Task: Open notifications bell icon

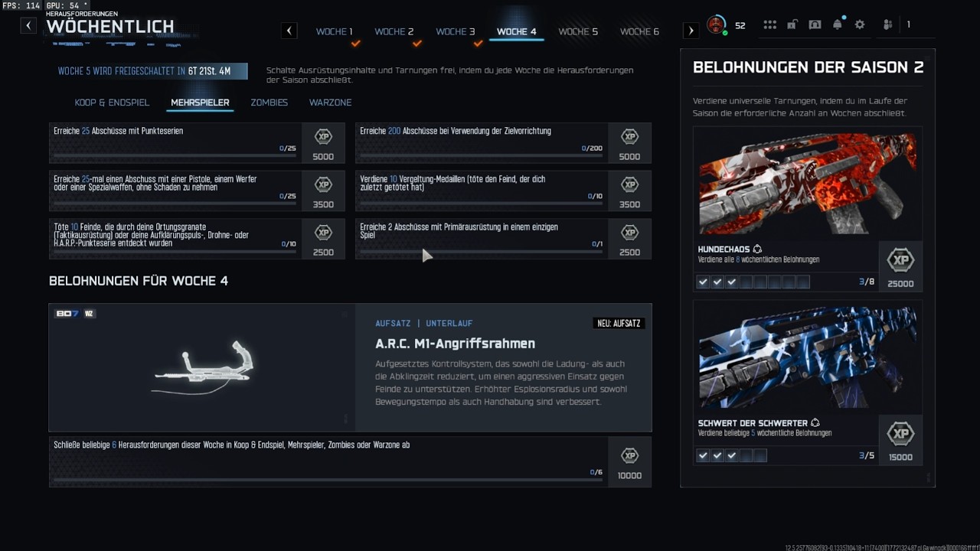Action: pos(838,24)
